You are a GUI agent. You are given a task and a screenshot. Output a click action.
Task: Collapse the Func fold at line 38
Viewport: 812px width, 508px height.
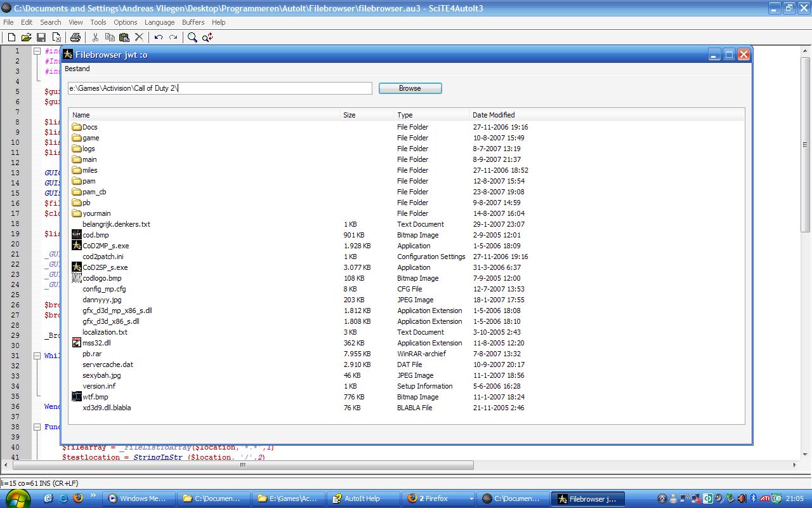click(37, 427)
